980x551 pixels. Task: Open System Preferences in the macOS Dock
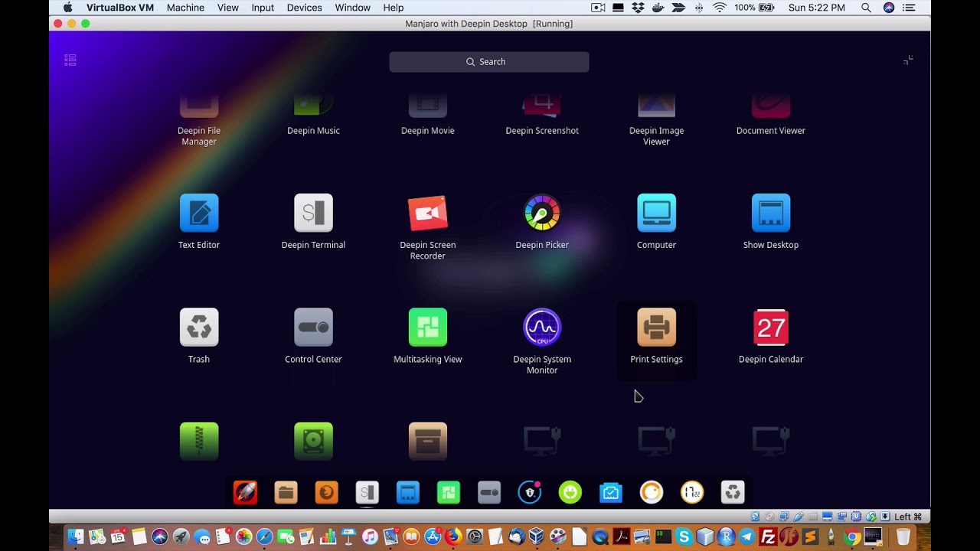[474, 536]
